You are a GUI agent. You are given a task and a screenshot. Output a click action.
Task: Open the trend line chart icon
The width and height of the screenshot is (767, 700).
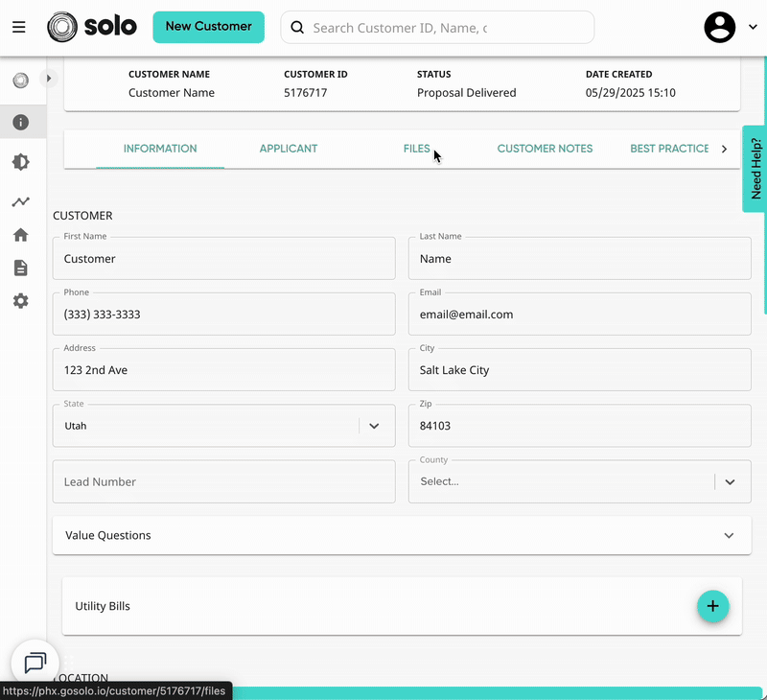[20, 202]
